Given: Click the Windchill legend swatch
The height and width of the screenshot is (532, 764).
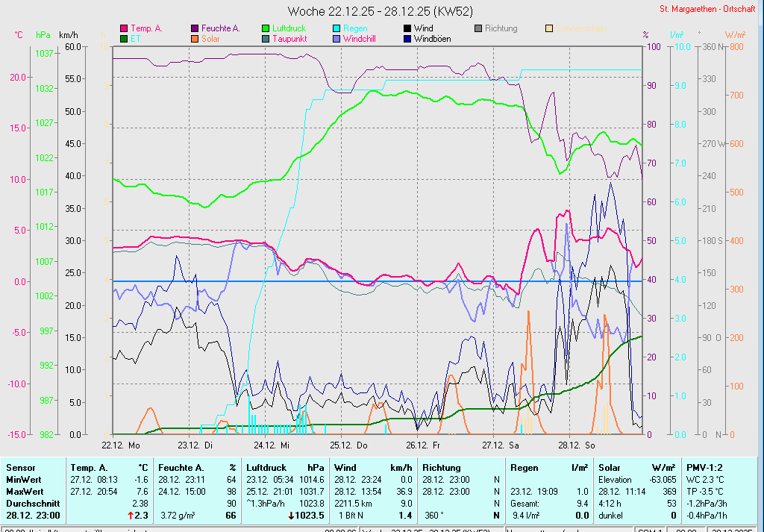Looking at the screenshot, I should 336,38.
